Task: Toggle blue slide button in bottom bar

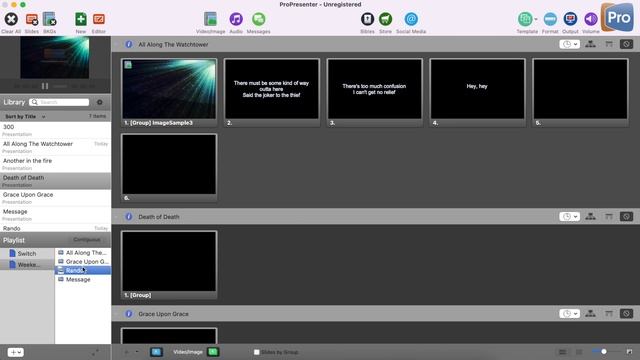Action: 156,352
